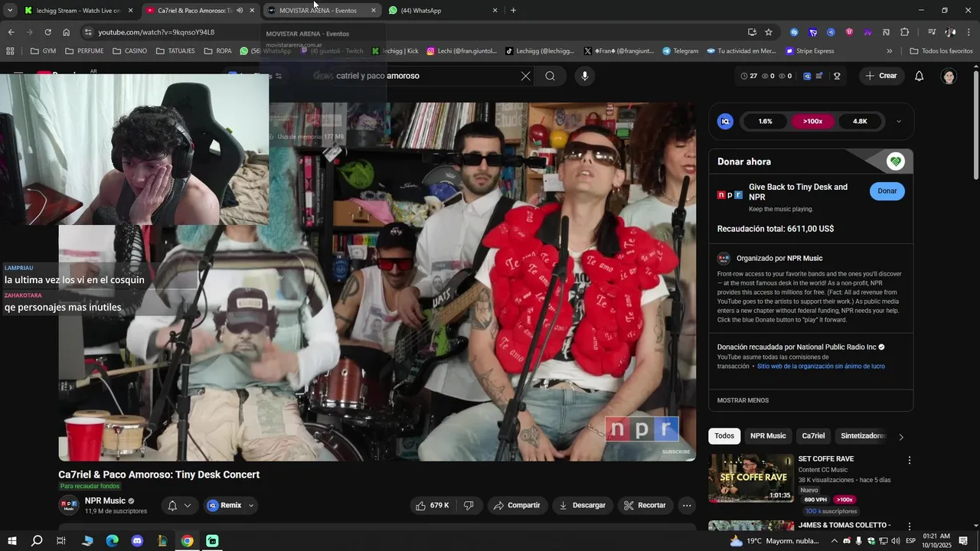The height and width of the screenshot is (551, 980).
Task: Open the media controls icon
Action: click(932, 32)
